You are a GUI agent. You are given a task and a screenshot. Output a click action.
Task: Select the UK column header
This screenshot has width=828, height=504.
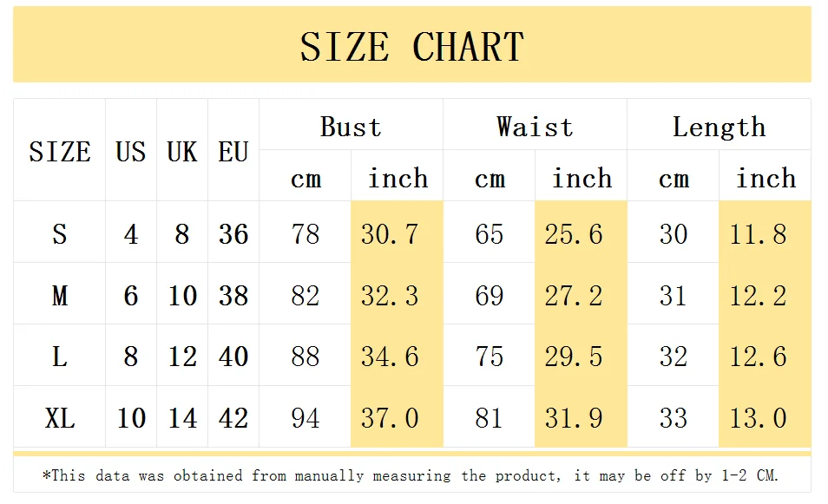tap(182, 152)
